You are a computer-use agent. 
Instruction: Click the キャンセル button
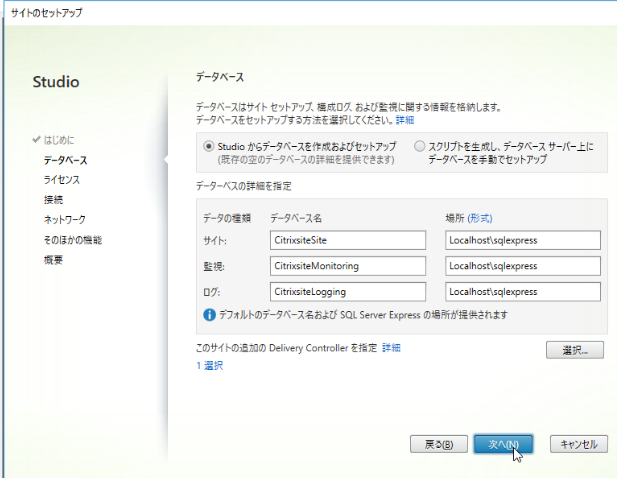579,444
